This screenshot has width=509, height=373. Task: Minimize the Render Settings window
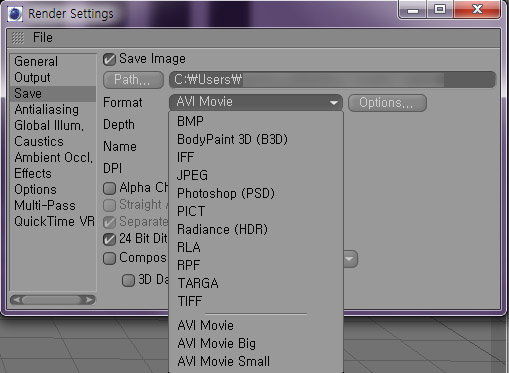click(x=412, y=10)
